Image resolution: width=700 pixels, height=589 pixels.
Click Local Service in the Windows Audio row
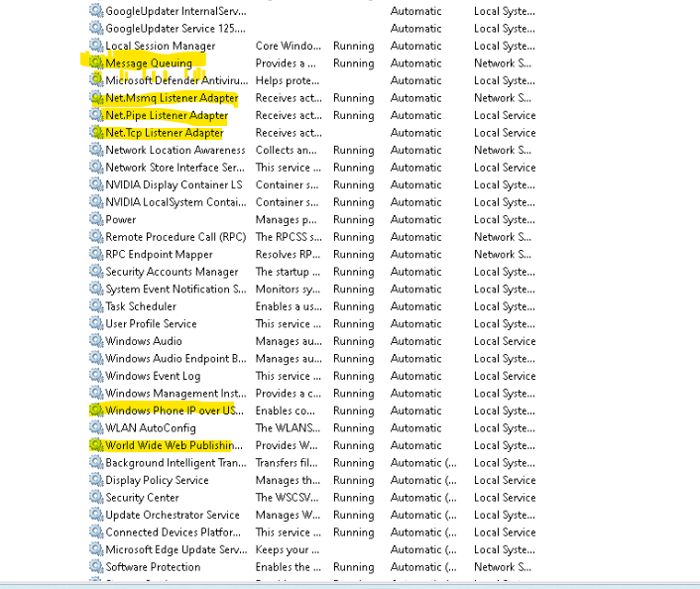(505, 341)
